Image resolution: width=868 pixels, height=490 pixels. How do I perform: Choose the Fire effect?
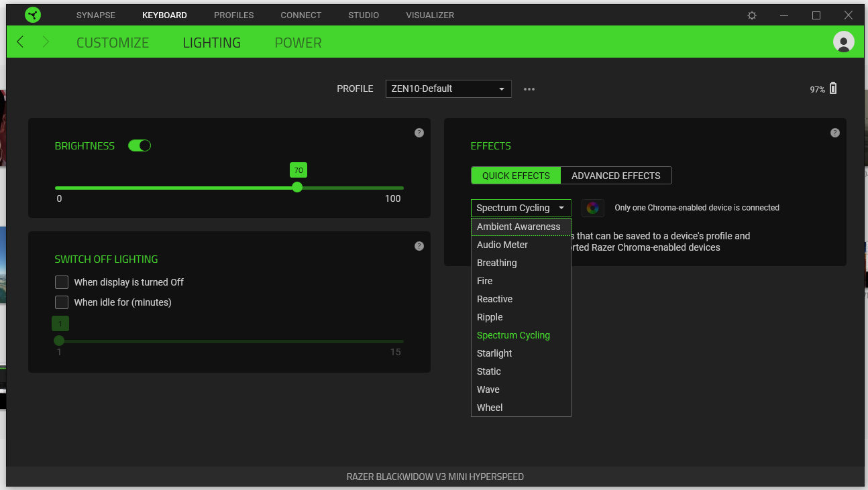521,281
